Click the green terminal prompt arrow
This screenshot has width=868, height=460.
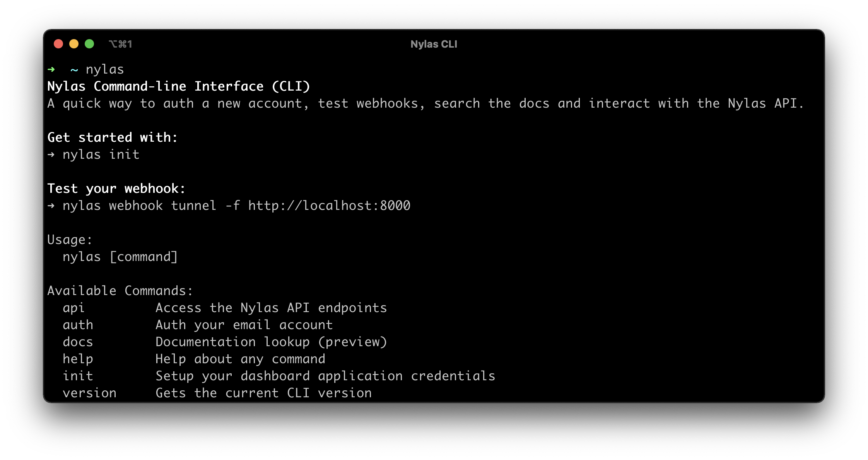pos(50,69)
